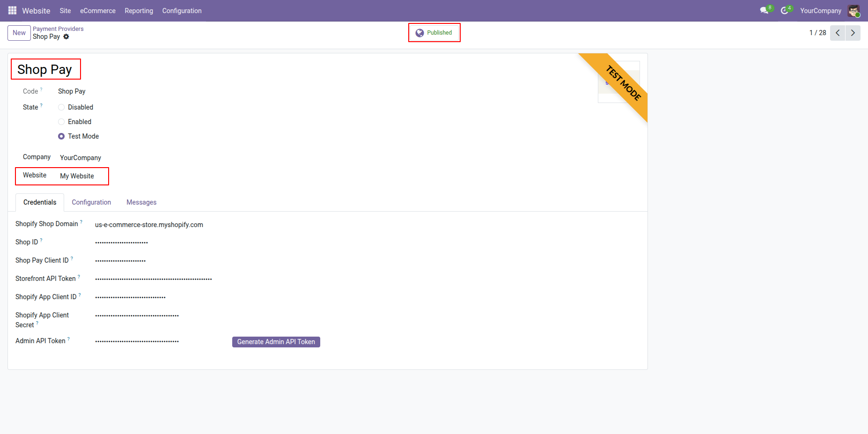Open the Website dropdown showing My Website
Image resolution: width=868 pixels, height=434 pixels.
[x=77, y=176]
